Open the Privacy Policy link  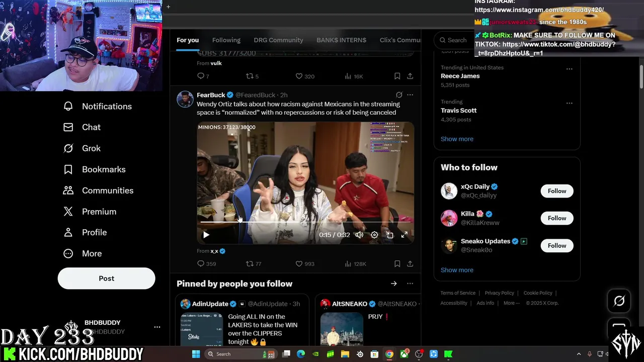point(499,293)
